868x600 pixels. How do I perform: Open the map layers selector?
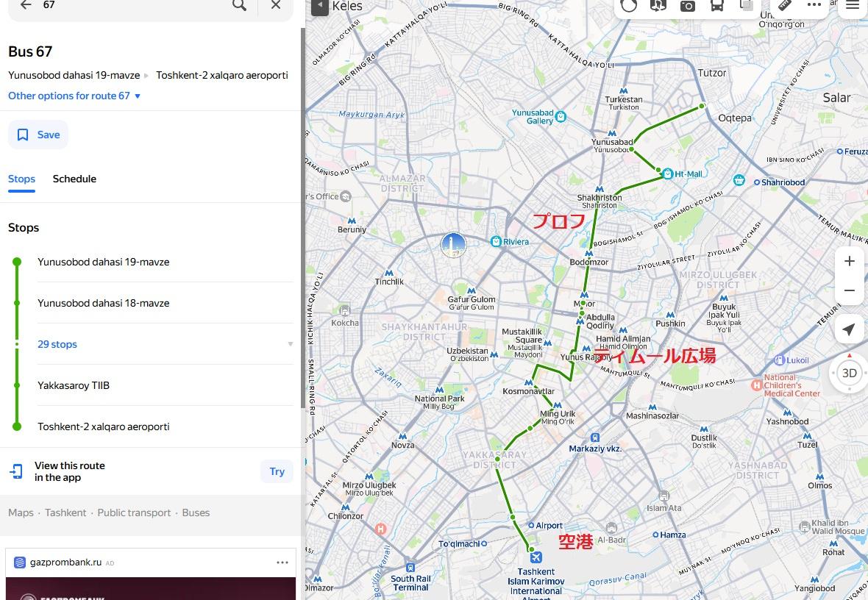coord(746,6)
